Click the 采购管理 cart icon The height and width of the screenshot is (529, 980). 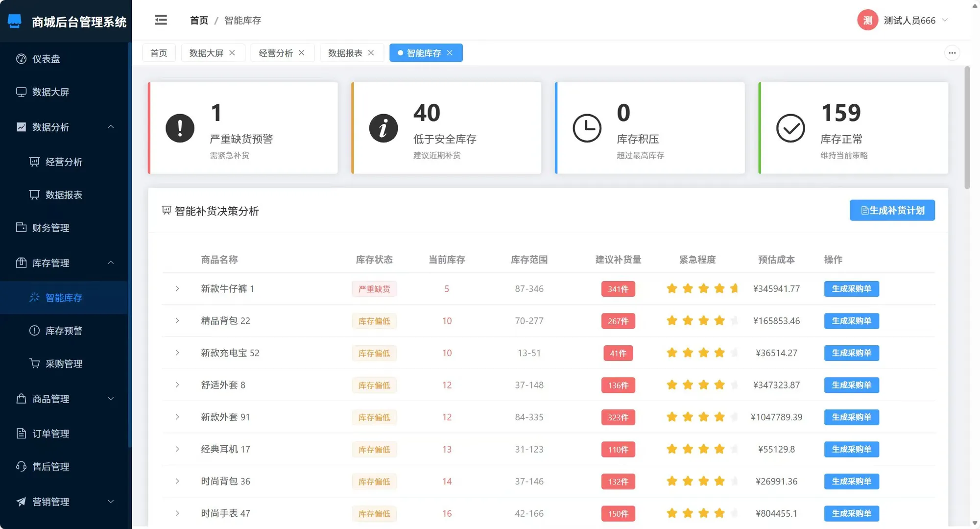pos(34,363)
